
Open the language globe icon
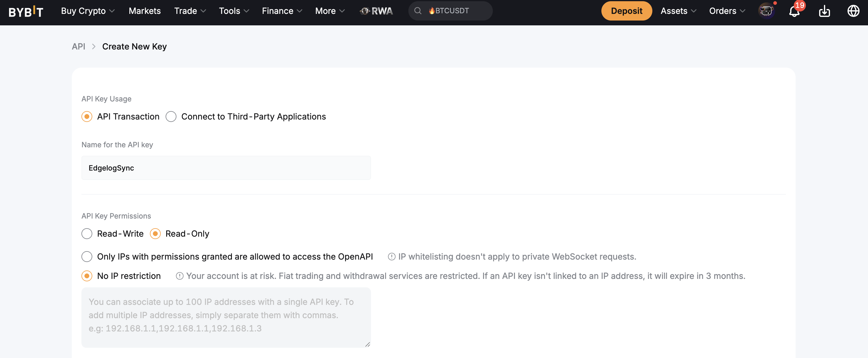coord(853,11)
